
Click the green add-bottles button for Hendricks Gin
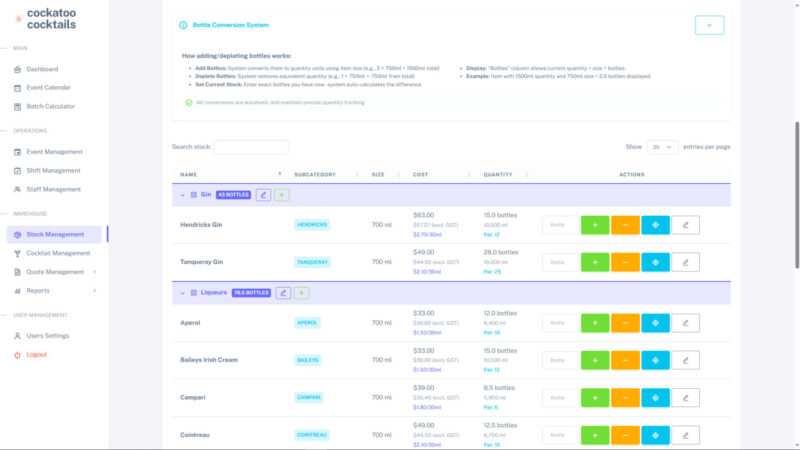coord(594,225)
